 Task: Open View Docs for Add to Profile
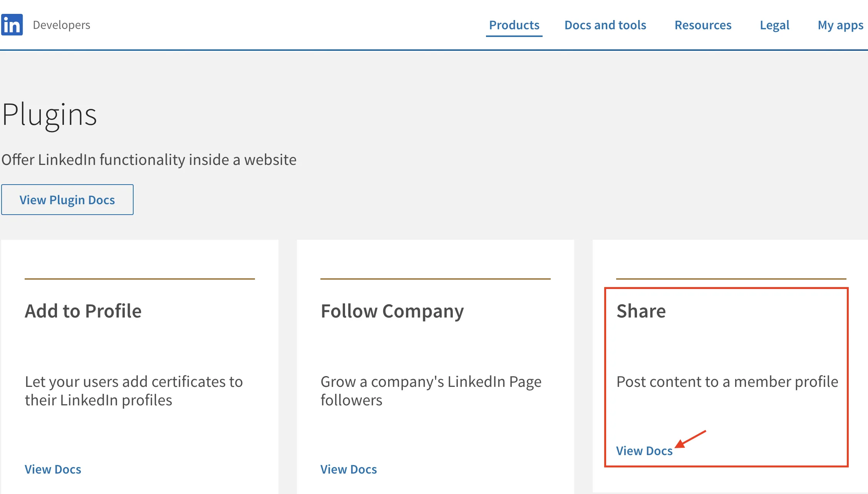click(53, 469)
